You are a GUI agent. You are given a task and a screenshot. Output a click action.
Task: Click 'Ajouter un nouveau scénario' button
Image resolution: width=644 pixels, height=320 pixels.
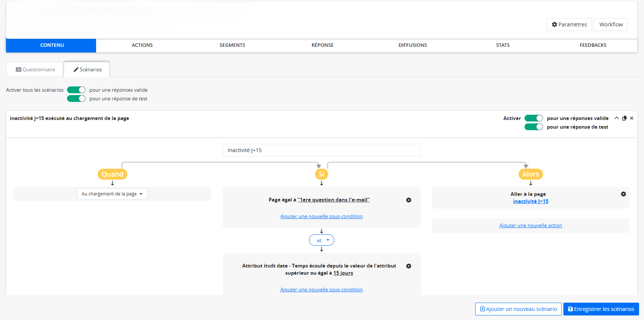coord(518,309)
